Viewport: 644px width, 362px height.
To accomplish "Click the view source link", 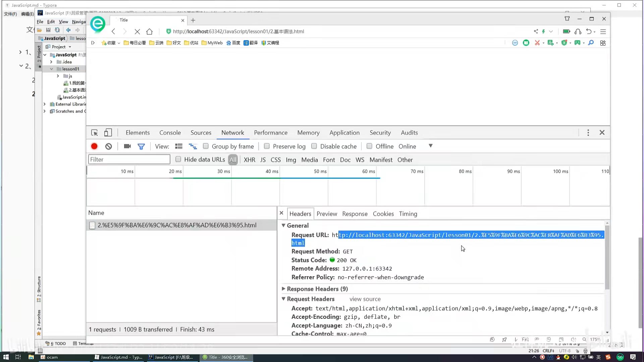I will tap(365, 299).
